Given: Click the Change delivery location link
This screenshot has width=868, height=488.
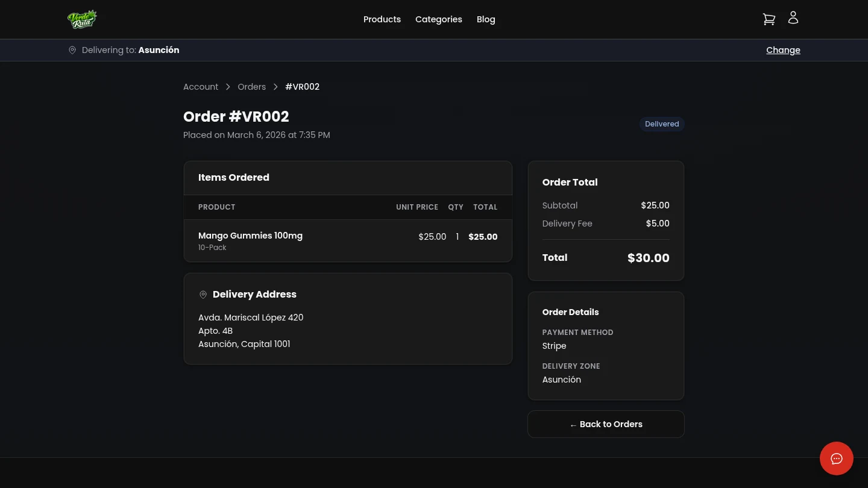Looking at the screenshot, I should pyautogui.click(x=783, y=50).
